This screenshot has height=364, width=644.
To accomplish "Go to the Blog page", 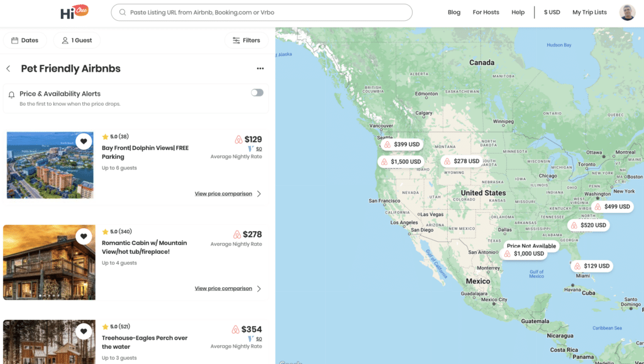I will click(x=454, y=11).
